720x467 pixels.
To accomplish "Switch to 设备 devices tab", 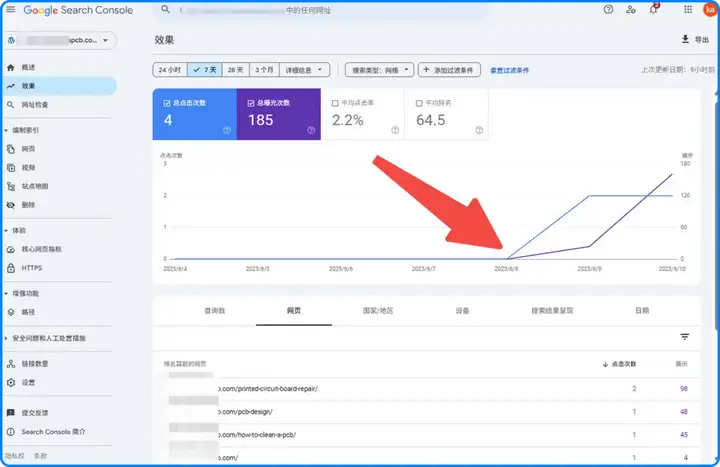I will (x=462, y=311).
